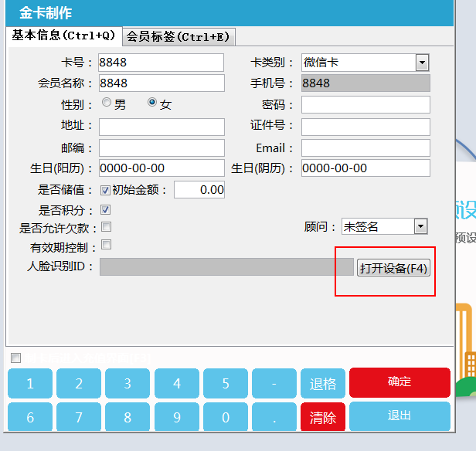Open the 基本信息 tab
The height and width of the screenshot is (451, 476).
[64, 36]
